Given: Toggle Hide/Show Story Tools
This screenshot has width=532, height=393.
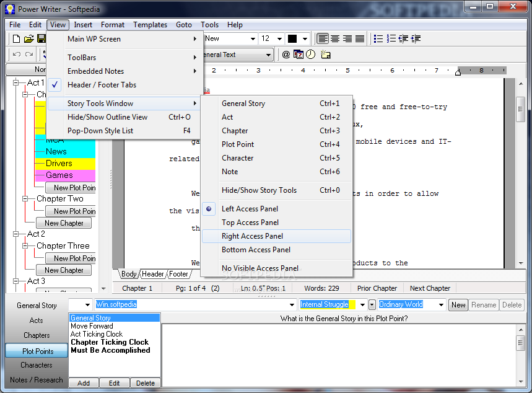Looking at the screenshot, I should 276,190.
